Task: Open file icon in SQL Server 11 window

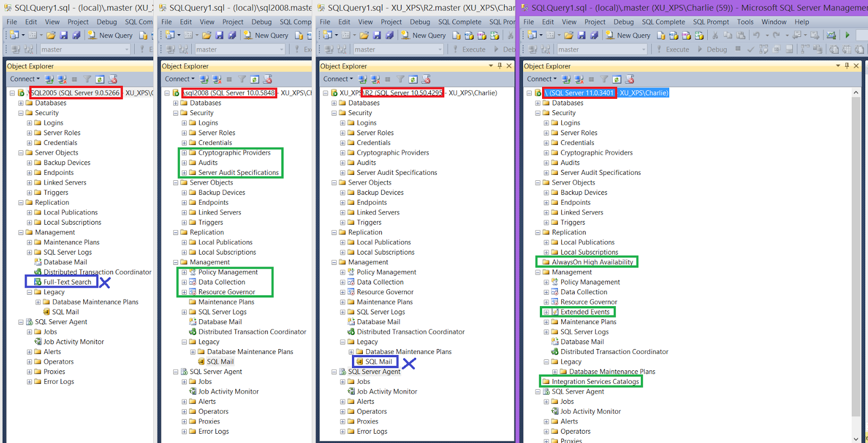Action: click(x=569, y=35)
